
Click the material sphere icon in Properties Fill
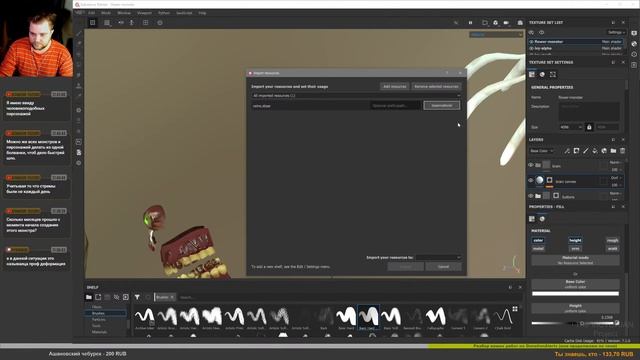point(542,219)
